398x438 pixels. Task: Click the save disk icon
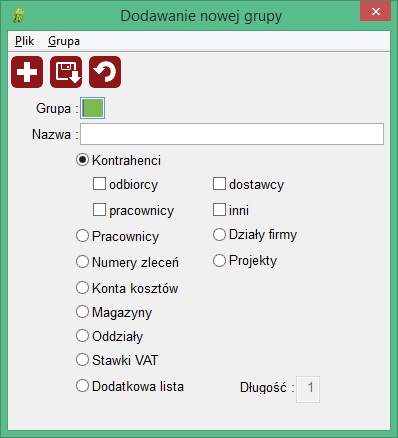pos(66,72)
